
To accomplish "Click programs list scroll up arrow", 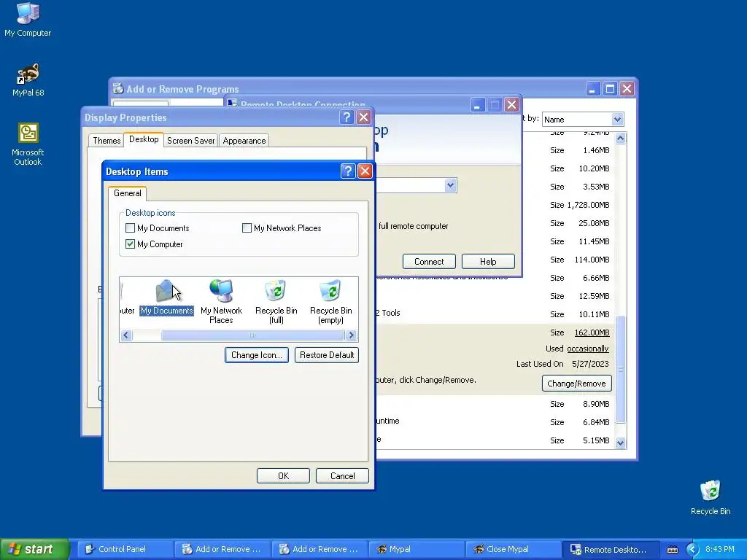I will 620,138.
